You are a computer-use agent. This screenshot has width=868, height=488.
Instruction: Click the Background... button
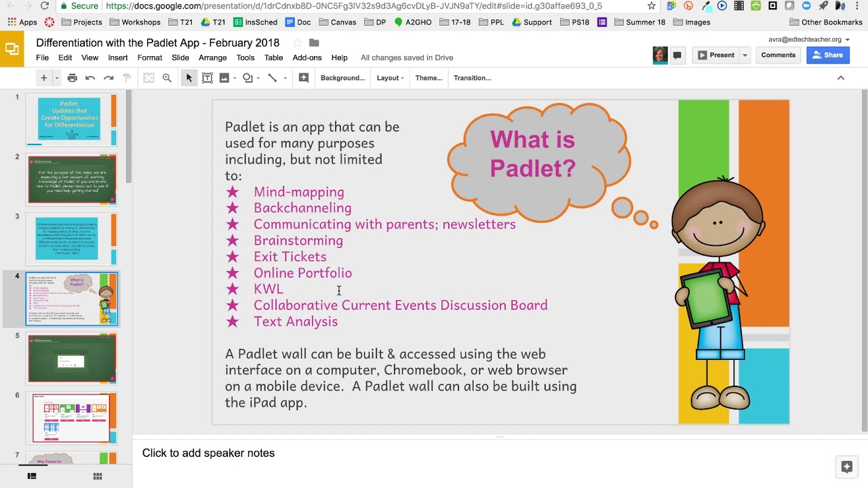pos(342,78)
